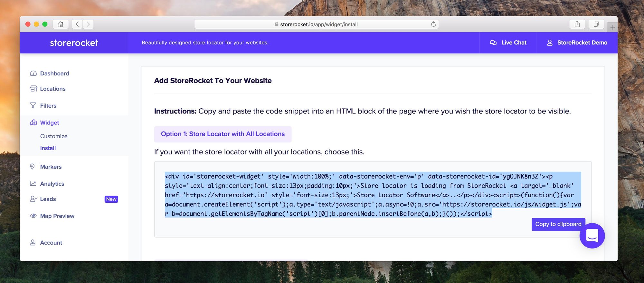644x283 pixels.
Task: Open Account in sidebar
Action: (x=51, y=243)
